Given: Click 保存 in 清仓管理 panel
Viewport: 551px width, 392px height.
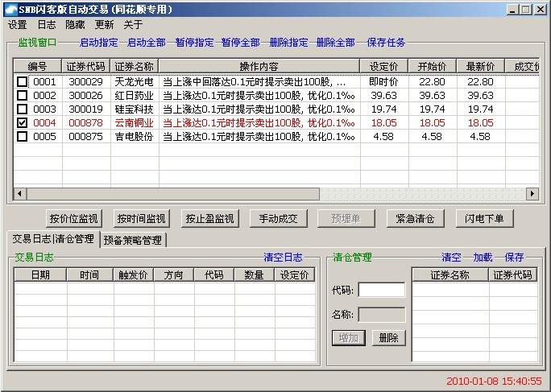Looking at the screenshot, I should 514,258.
